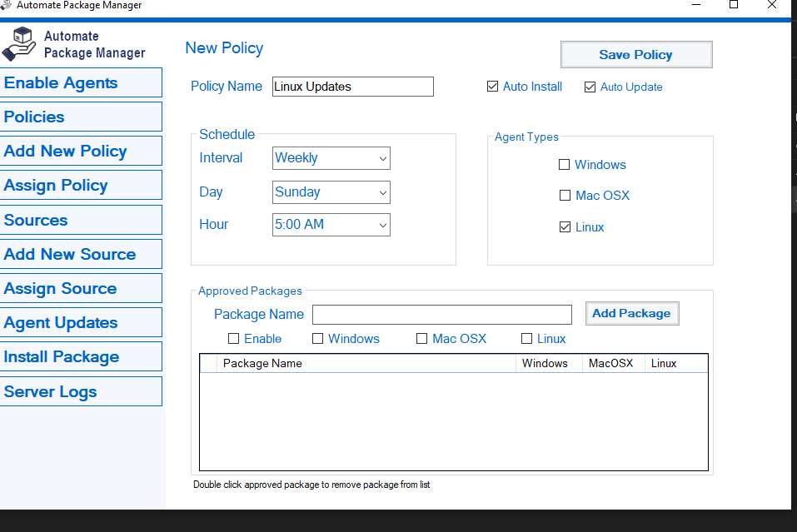Click the Add Package button
The image size is (797, 532).
[x=631, y=314]
